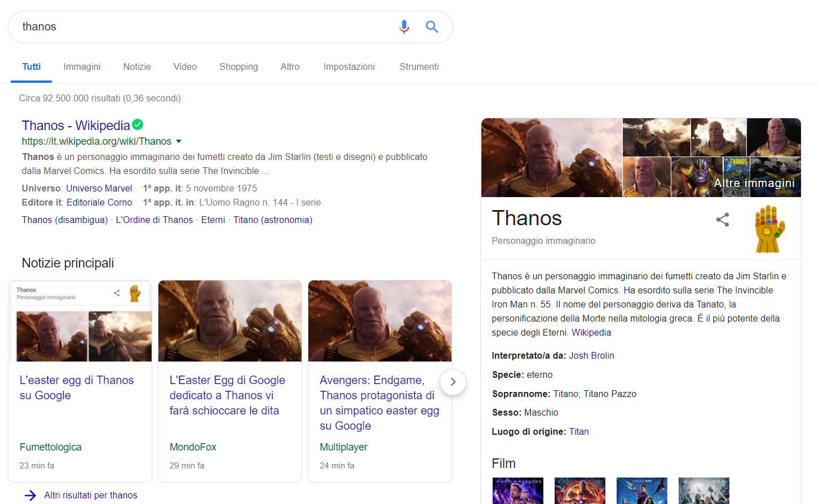Open the Universo Marvel link
Image resolution: width=819 pixels, height=504 pixels.
(x=99, y=188)
